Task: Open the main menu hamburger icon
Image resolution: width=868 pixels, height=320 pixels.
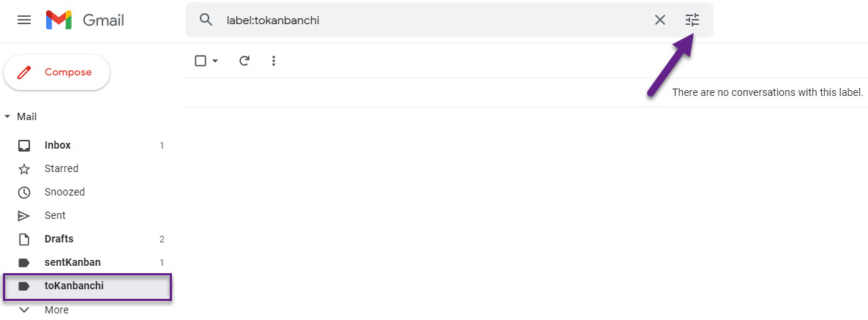Action: (24, 21)
